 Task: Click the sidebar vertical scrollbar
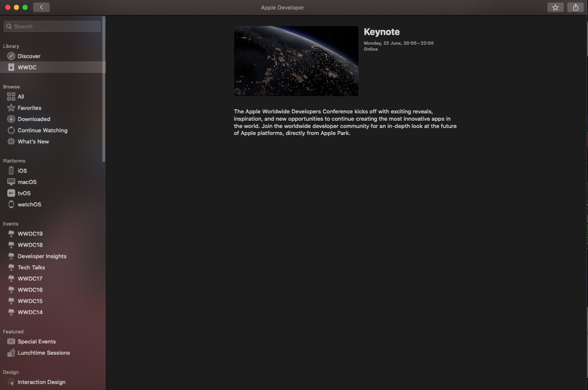(104, 89)
